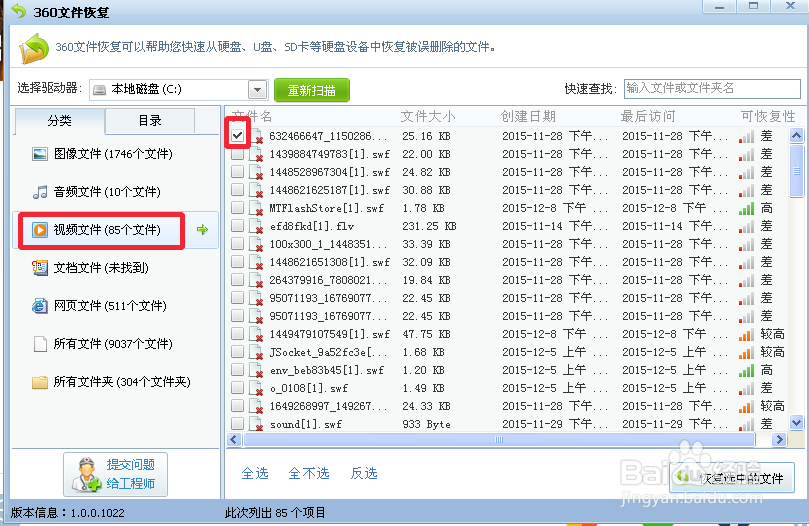Screen dimensions: 809x526
Task: Click the scroll right arrow of file list
Action: (x=779, y=440)
